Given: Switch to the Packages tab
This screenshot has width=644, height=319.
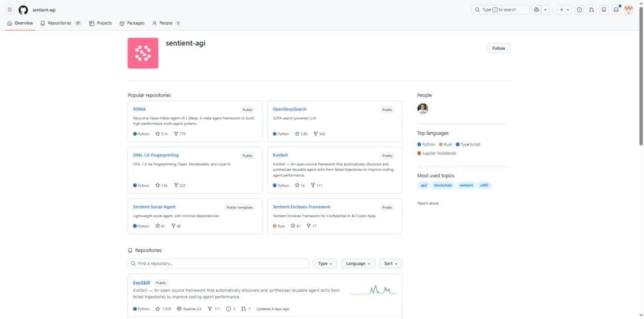Looking at the screenshot, I should coord(132,23).
